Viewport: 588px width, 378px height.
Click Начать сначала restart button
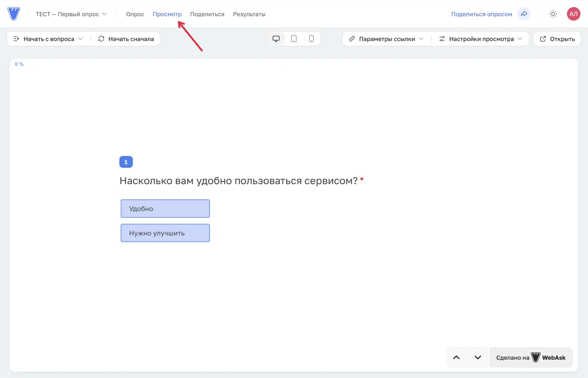126,39
